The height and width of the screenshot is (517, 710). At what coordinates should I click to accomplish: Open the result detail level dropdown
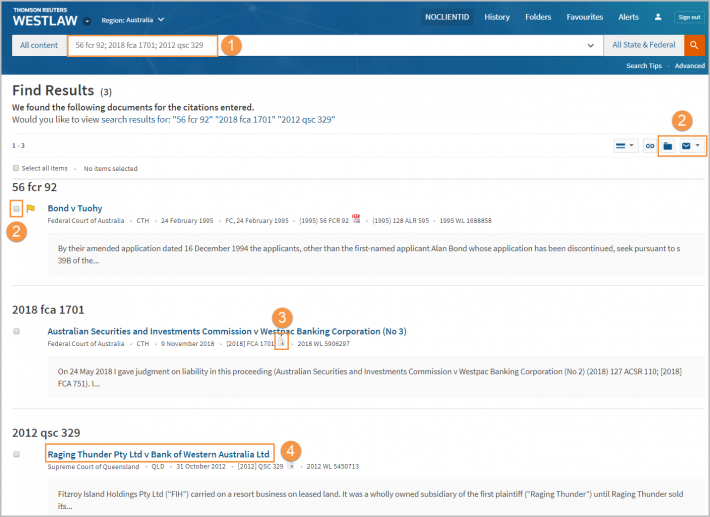click(626, 146)
